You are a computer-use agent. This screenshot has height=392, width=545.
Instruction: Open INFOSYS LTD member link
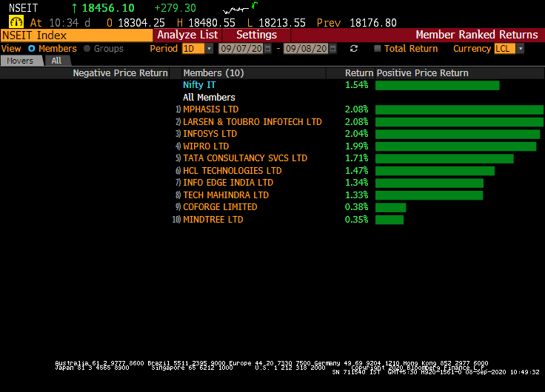(x=210, y=134)
